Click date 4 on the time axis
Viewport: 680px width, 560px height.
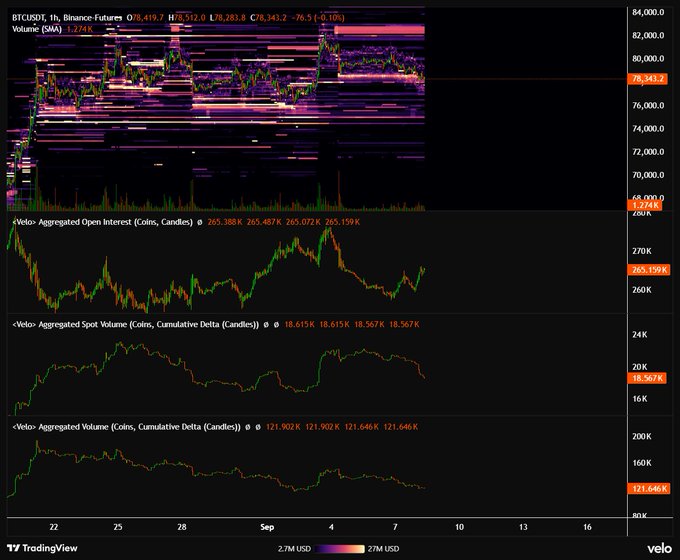pos(331,527)
